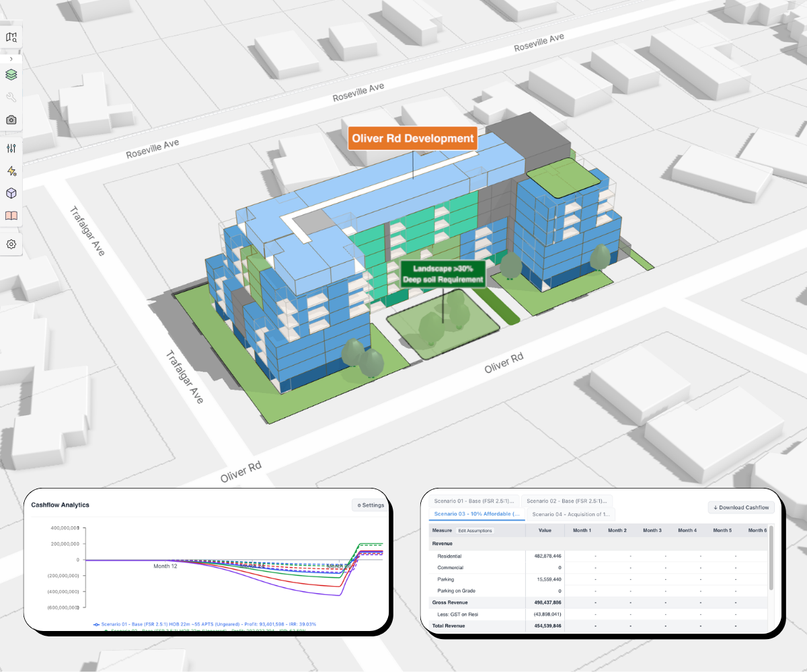The height and width of the screenshot is (672, 807).
Task: Expand the sidebar with chevron arrow
Action: tap(11, 59)
